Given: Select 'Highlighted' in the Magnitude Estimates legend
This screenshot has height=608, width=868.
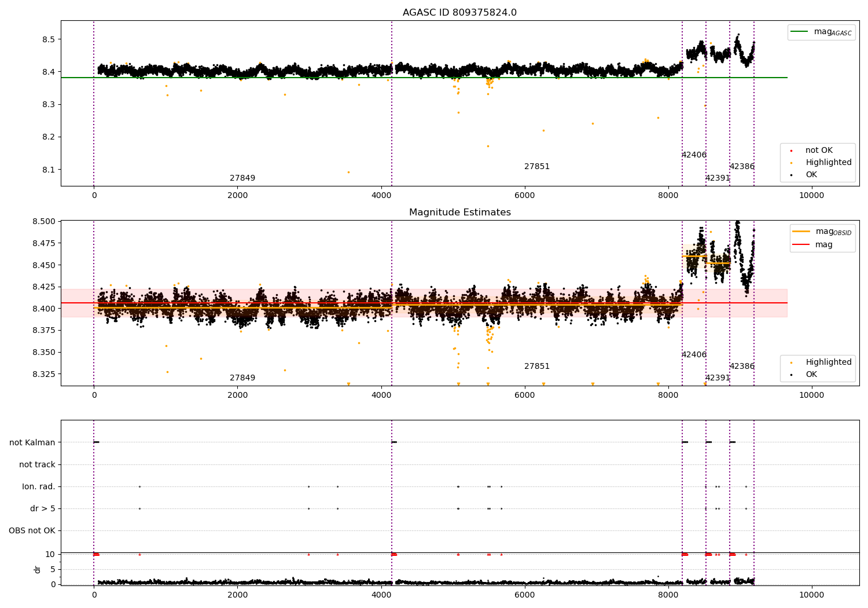Looking at the screenshot, I should 829,362.
